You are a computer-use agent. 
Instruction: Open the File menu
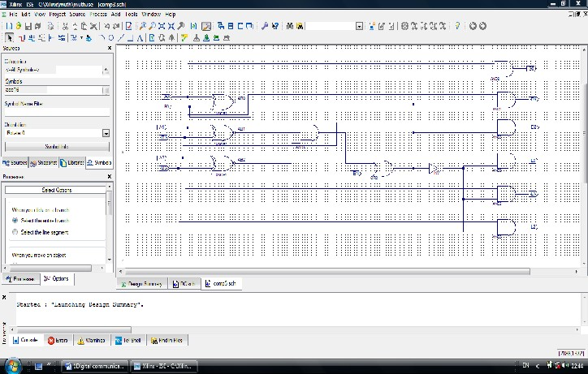13,15
